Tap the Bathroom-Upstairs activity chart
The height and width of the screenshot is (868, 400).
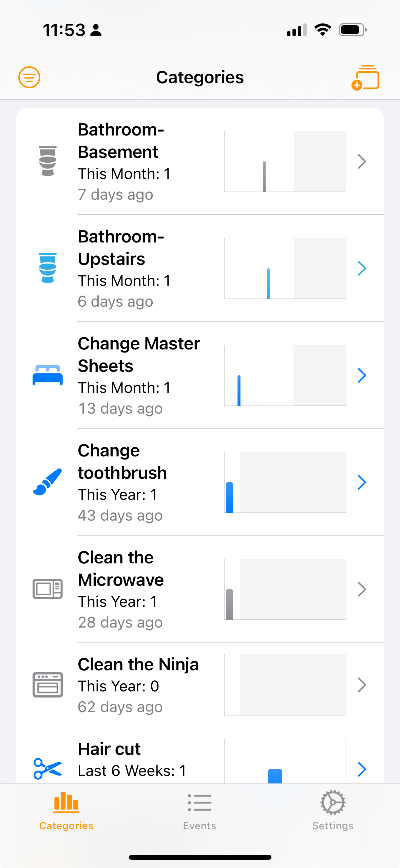click(x=285, y=268)
